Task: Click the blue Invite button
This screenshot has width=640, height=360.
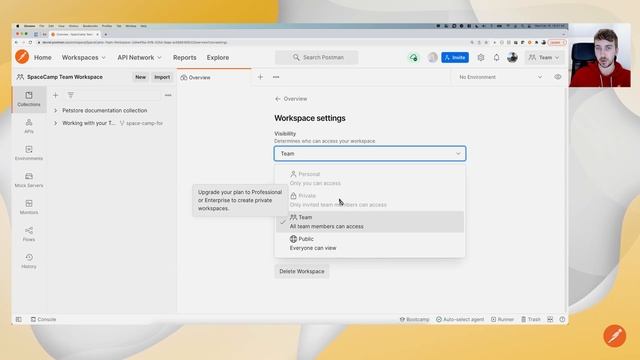Action: [455, 58]
